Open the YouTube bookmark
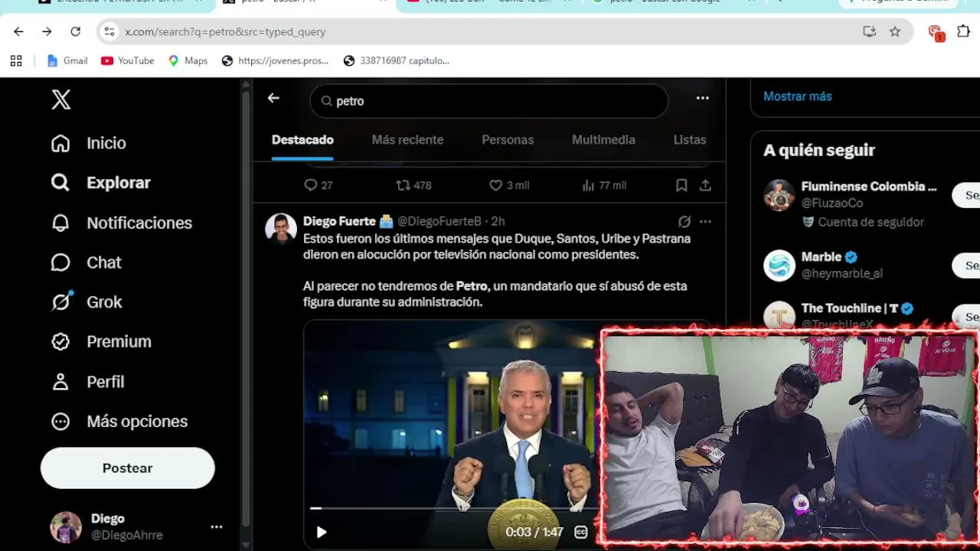Viewport: 980px width, 551px height. click(x=128, y=60)
